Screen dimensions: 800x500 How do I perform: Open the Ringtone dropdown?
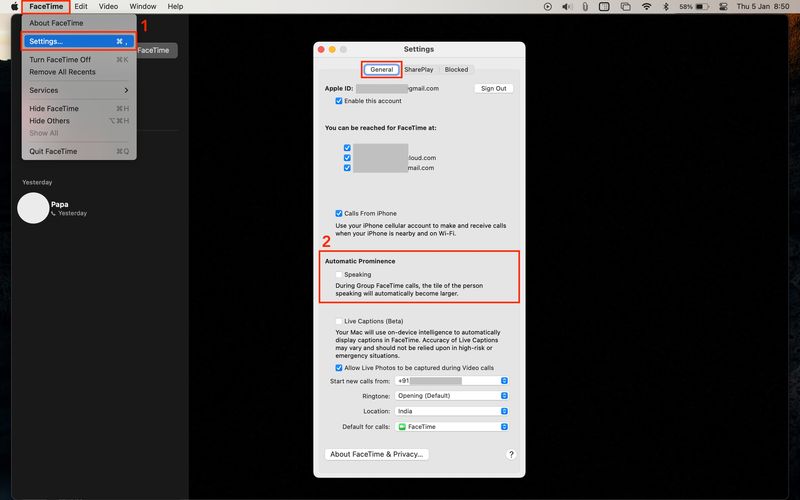452,396
